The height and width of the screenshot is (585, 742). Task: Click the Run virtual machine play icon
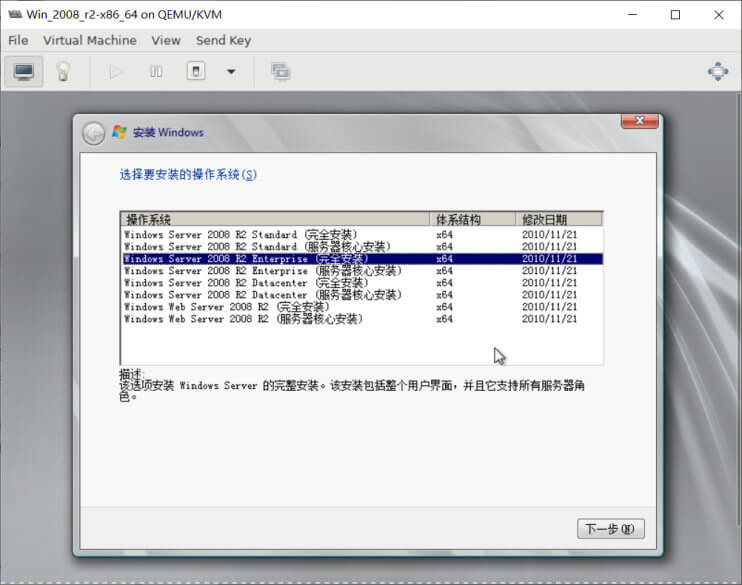[115, 72]
